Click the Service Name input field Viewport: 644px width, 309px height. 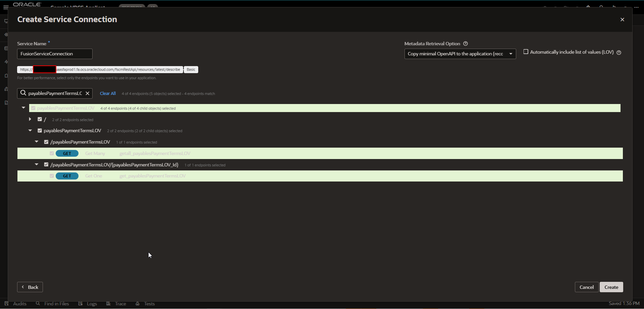55,54
